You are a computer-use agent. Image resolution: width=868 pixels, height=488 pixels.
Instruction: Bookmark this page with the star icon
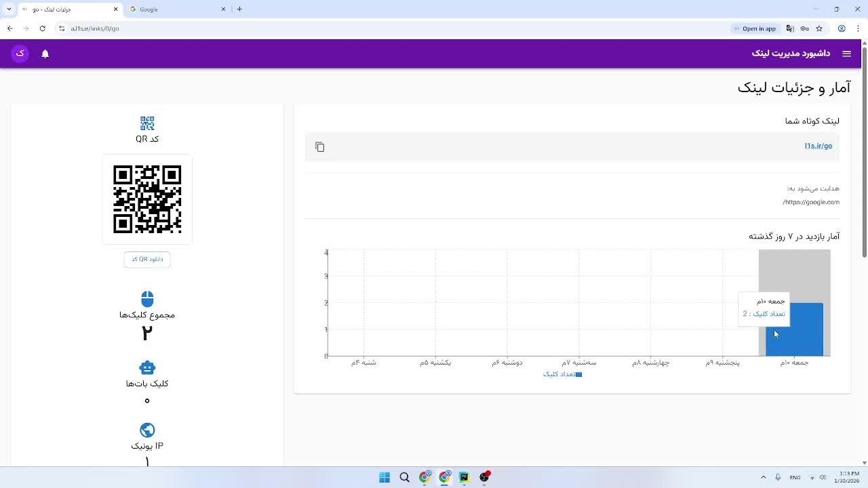[x=819, y=28]
